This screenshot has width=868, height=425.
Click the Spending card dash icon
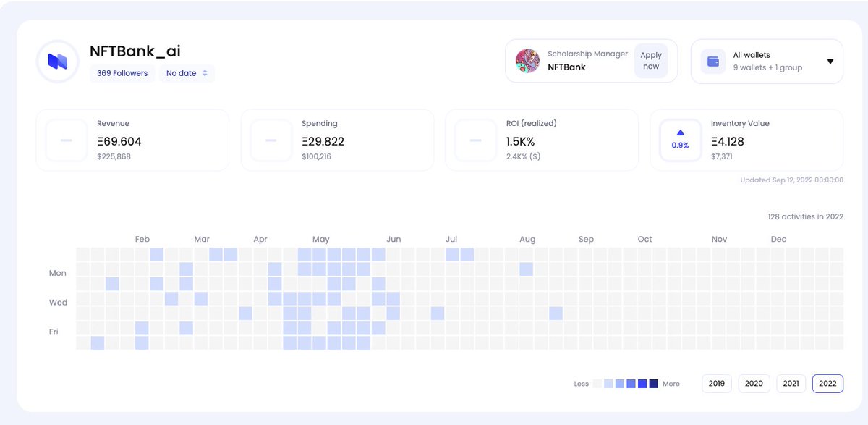pos(271,140)
